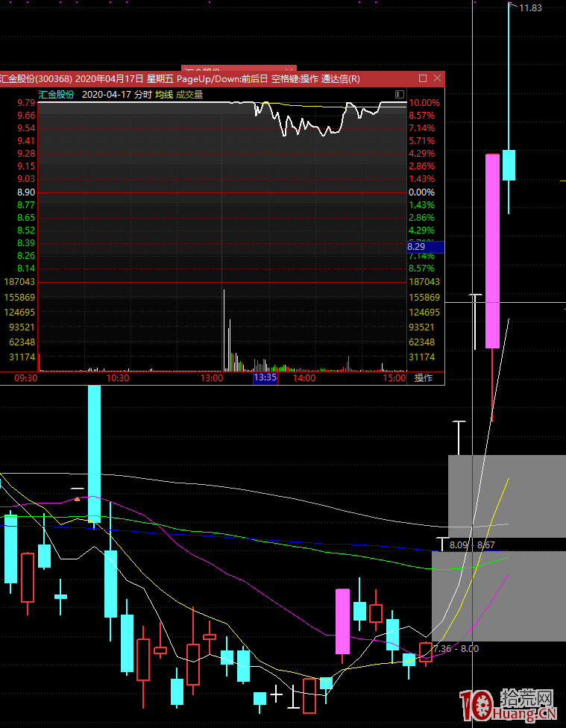Click the 15:00 time label on axis
The height and width of the screenshot is (728, 566).
point(394,378)
